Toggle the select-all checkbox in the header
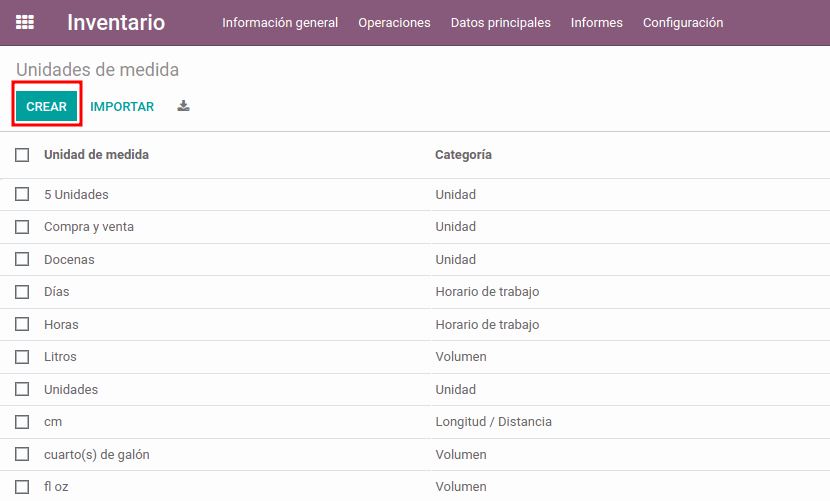 click(x=22, y=155)
